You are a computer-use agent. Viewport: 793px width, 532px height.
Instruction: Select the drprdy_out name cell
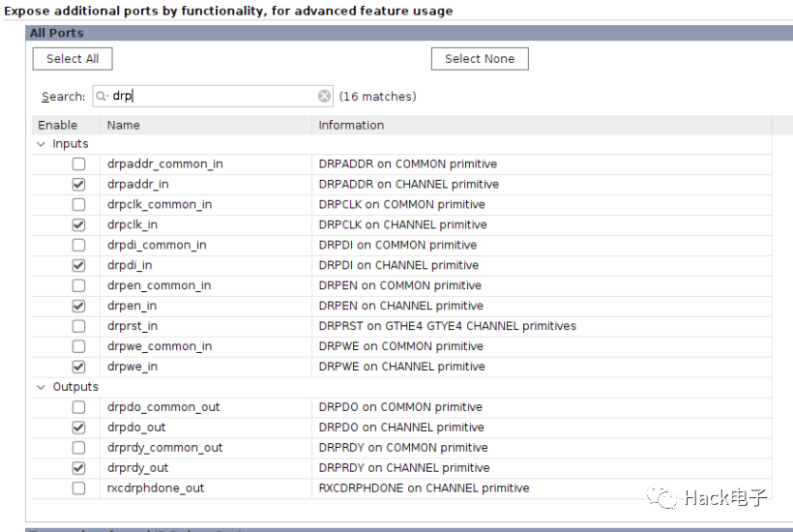point(206,468)
